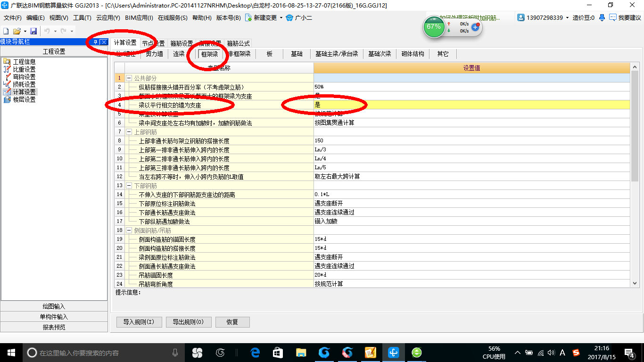Click the Open folder icon in toolbar
The image size is (644, 362).
(17, 31)
